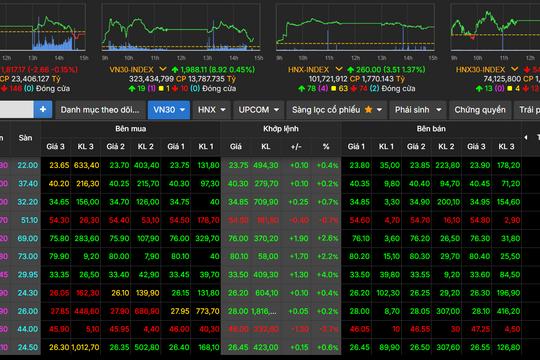540x360 pixels.
Task: Click the VN30-INDEX chart thumbnail
Action: 181,28
